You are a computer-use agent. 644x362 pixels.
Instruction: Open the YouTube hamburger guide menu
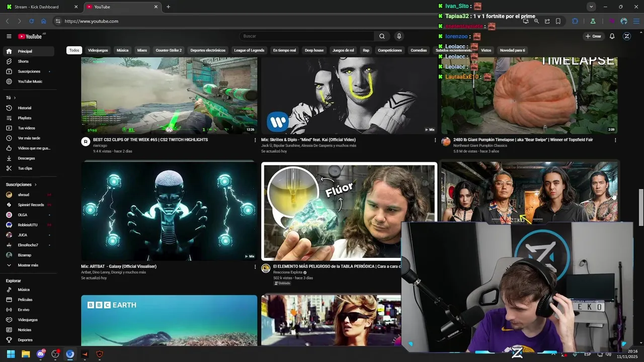tap(9, 36)
